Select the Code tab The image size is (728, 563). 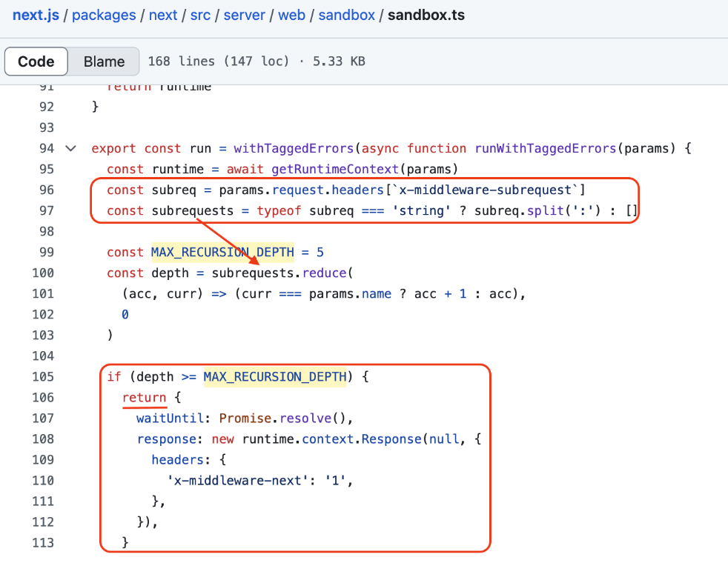tap(36, 61)
